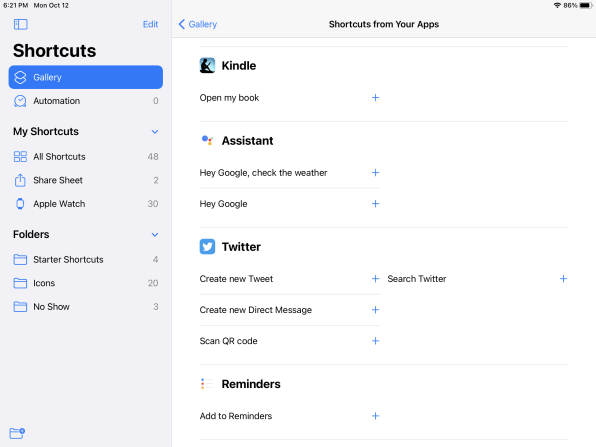Select the Search Twitter text
The height and width of the screenshot is (447, 596).
417,279
